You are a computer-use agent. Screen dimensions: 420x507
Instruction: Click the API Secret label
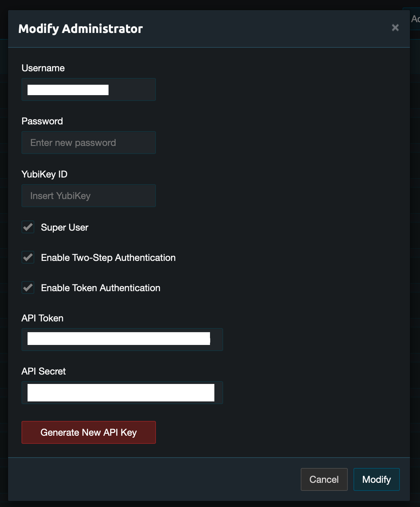43,371
